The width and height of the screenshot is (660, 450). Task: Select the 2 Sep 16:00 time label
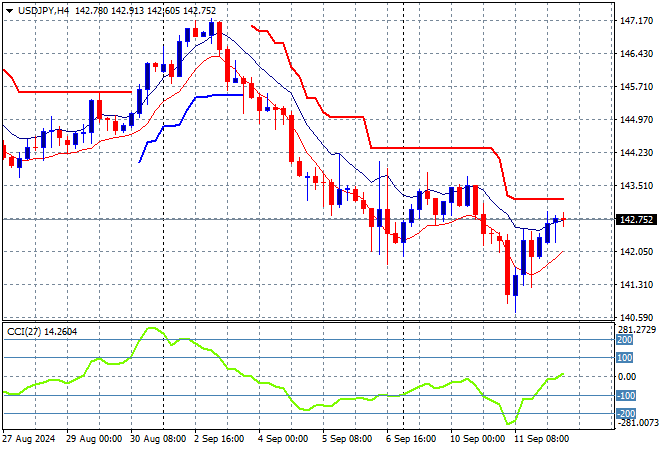point(218,439)
